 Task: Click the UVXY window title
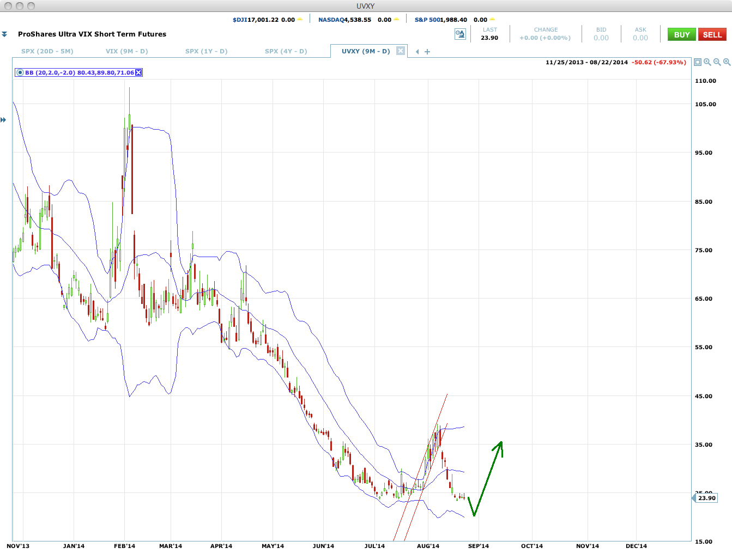pyautogui.click(x=366, y=6)
